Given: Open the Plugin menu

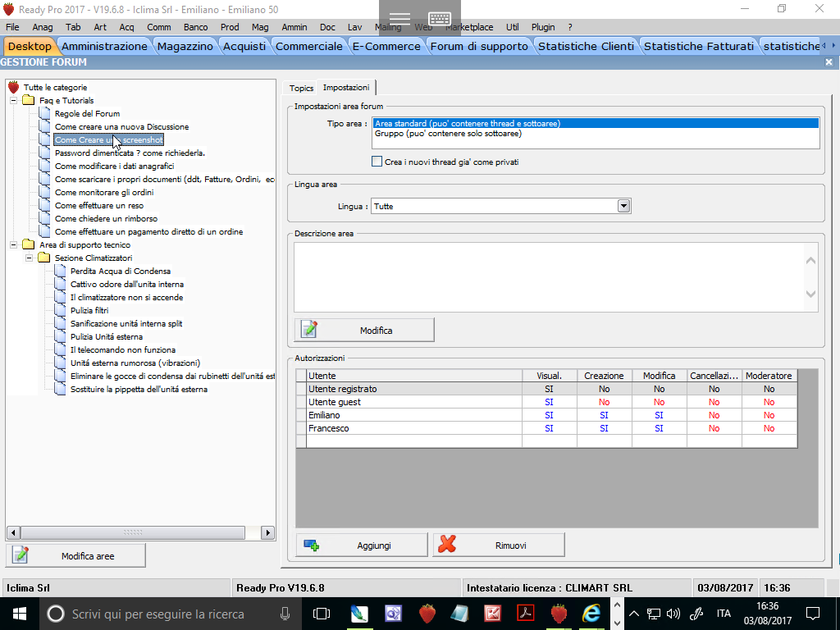Looking at the screenshot, I should click(543, 27).
